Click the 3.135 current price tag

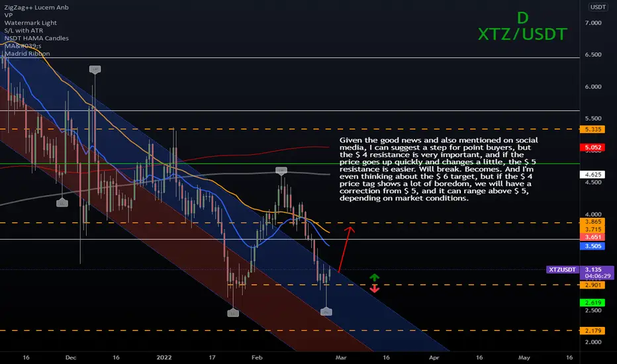click(593, 269)
